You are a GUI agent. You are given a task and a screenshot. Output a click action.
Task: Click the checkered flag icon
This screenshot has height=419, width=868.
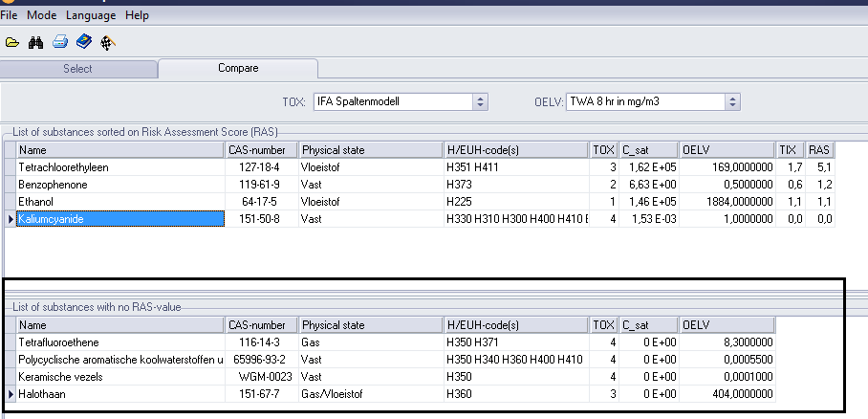tap(108, 42)
